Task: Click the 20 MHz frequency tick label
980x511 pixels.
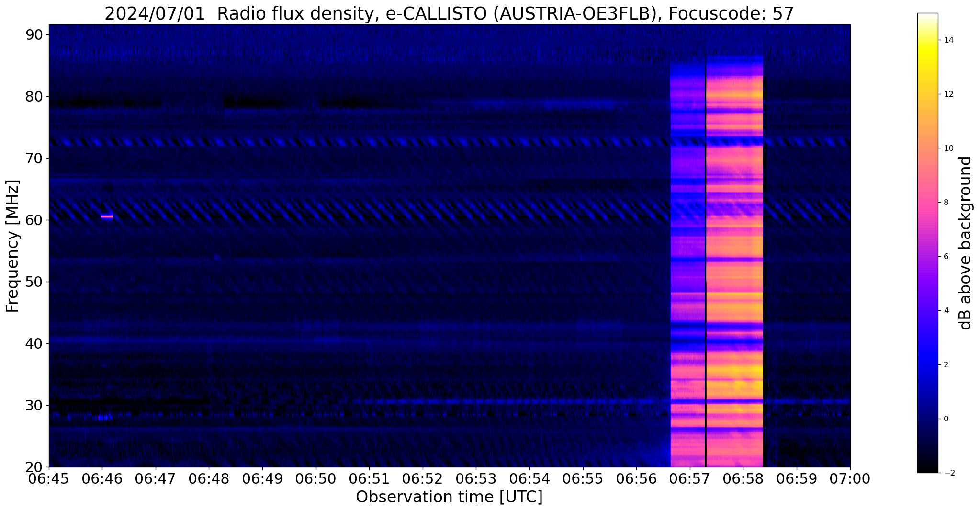Action: 34,467
